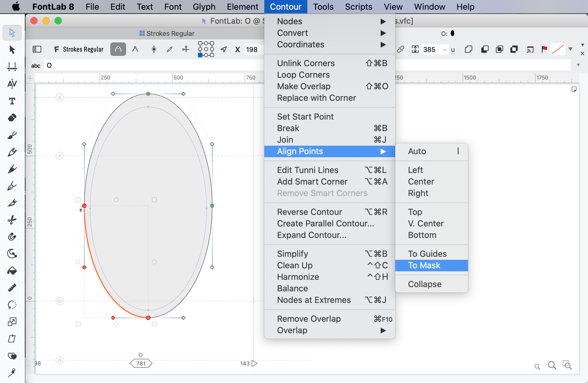
Task: Select the Contour tool in left toolbar
Action: pos(12,32)
